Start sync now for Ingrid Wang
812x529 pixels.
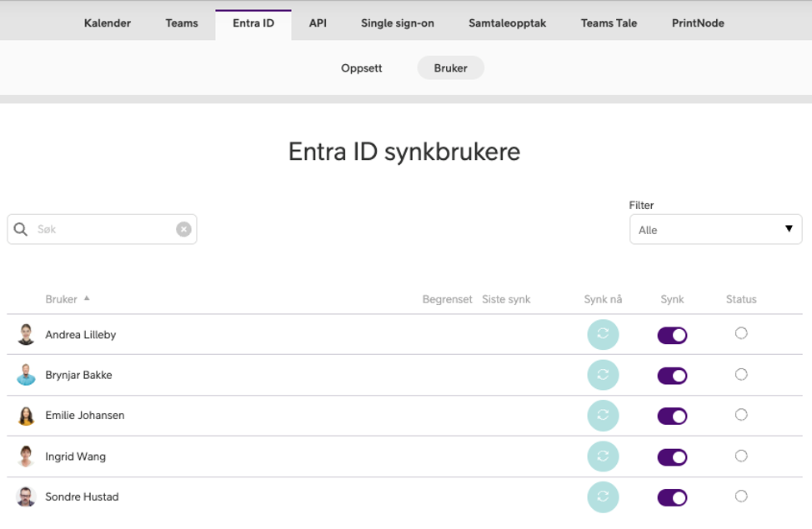click(603, 457)
